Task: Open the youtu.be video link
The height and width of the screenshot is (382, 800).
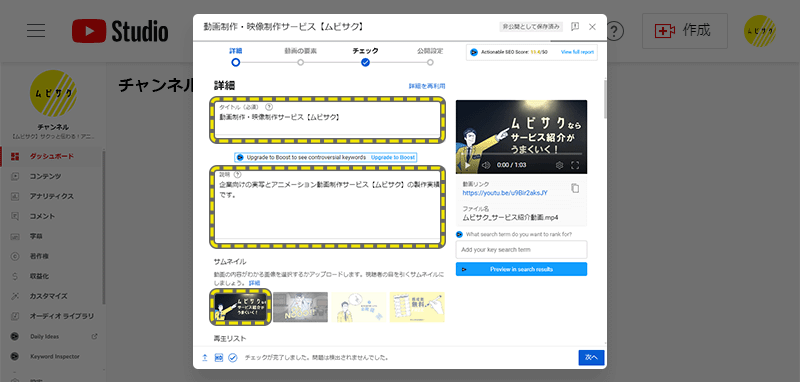Action: 505,193
